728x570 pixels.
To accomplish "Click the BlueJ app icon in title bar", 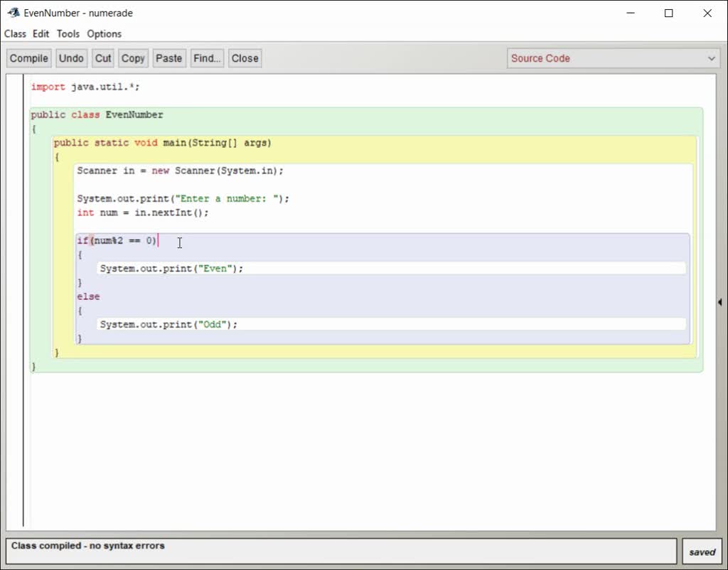I will tap(14, 13).
